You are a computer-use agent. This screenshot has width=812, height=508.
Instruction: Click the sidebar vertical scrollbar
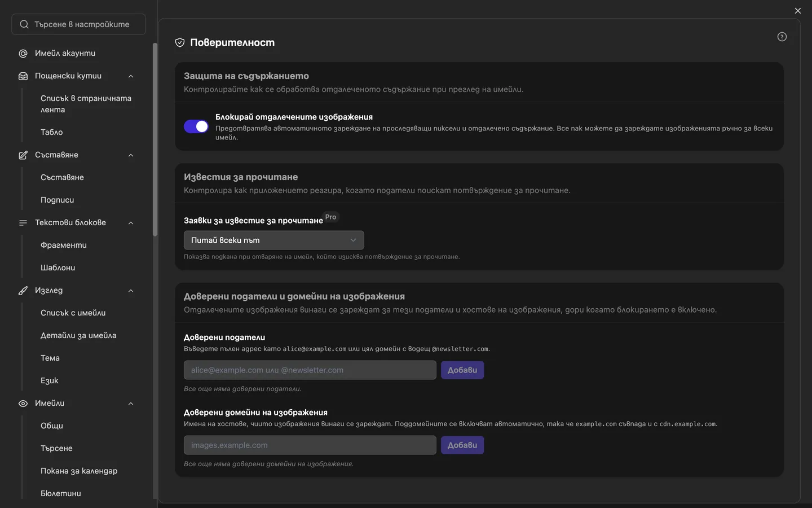[x=155, y=140]
